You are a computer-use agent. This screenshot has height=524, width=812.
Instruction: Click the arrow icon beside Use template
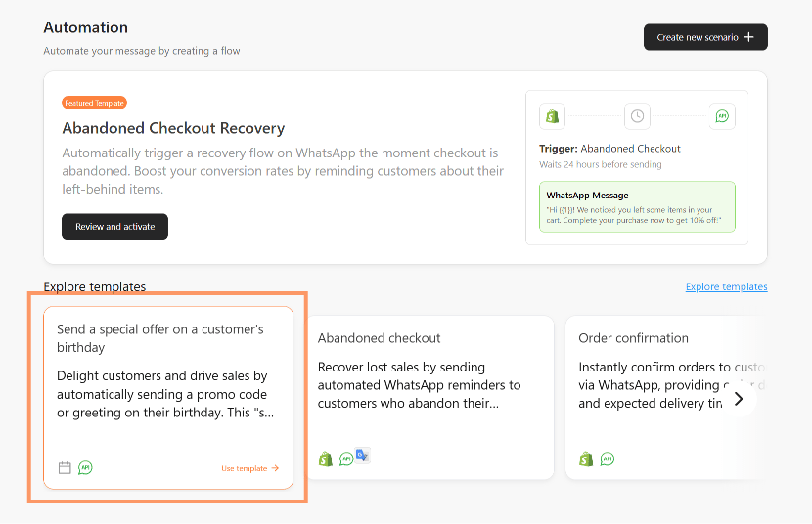pyautogui.click(x=275, y=468)
